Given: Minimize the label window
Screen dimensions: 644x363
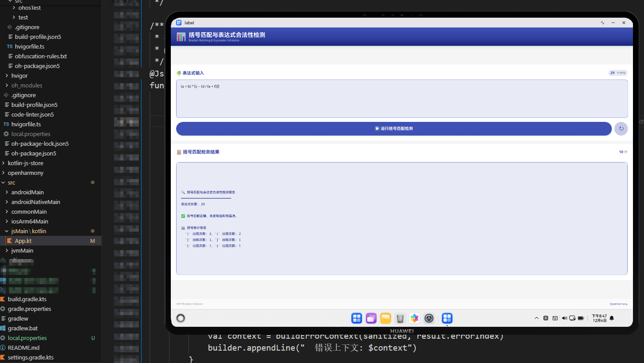Looking at the screenshot, I should (613, 23).
